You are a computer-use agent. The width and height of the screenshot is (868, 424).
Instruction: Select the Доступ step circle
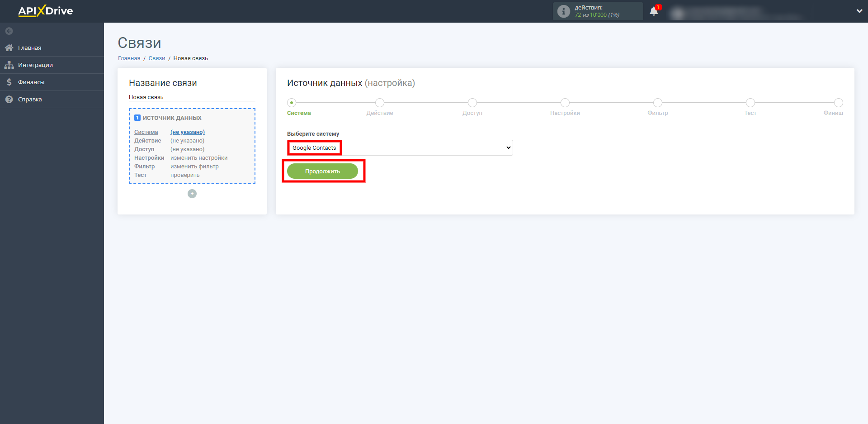tap(472, 103)
